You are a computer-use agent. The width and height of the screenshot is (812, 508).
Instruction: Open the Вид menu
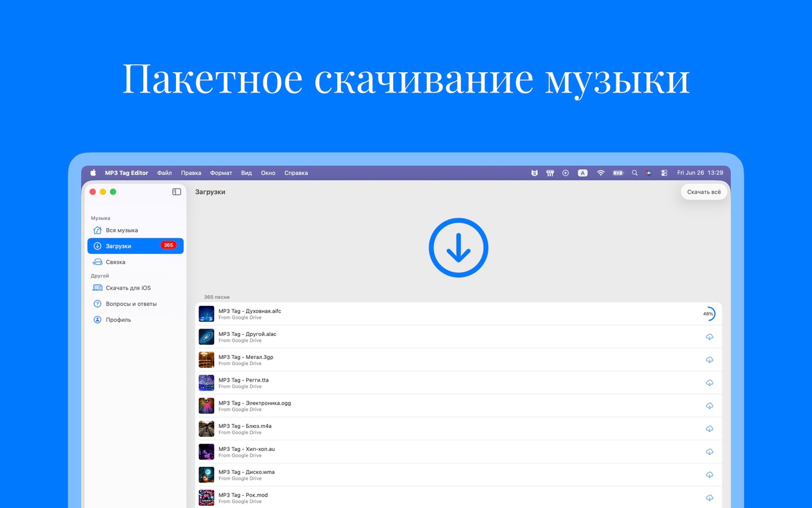[x=246, y=173]
